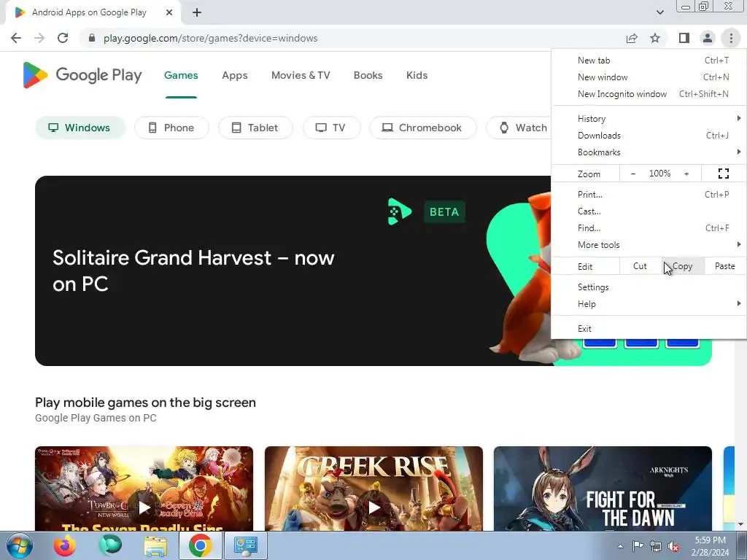This screenshot has width=747, height=560.
Task: Reload the page with refresh icon
Action: click(63, 38)
